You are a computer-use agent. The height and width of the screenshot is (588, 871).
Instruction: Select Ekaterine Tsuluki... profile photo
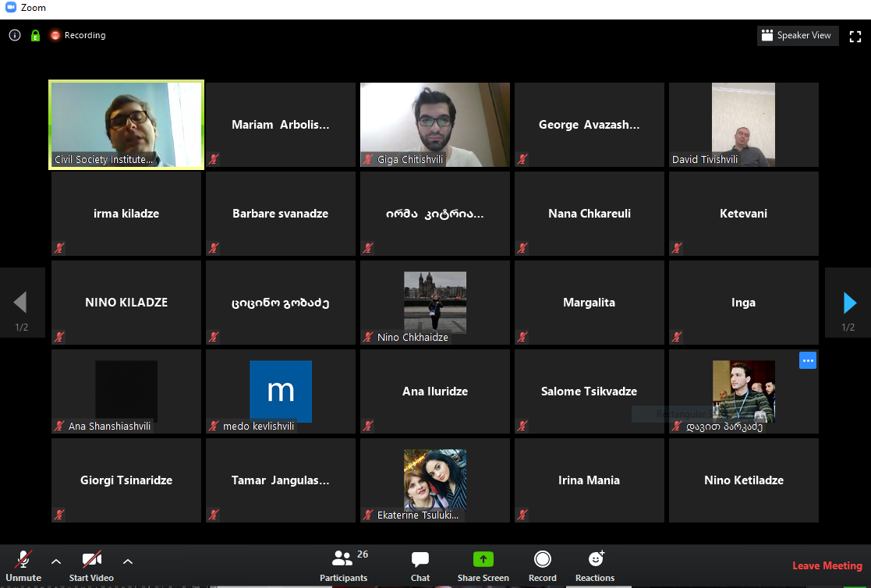pyautogui.click(x=435, y=480)
